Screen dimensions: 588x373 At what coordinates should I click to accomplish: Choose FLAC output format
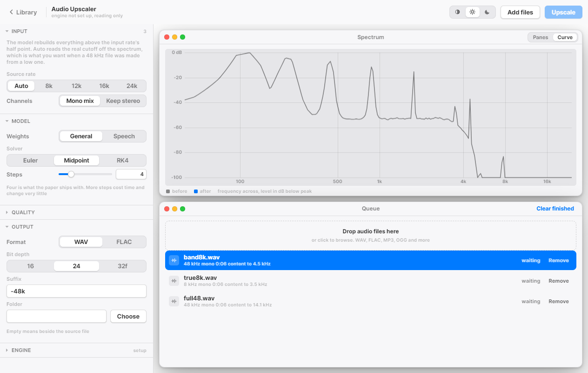pos(124,242)
